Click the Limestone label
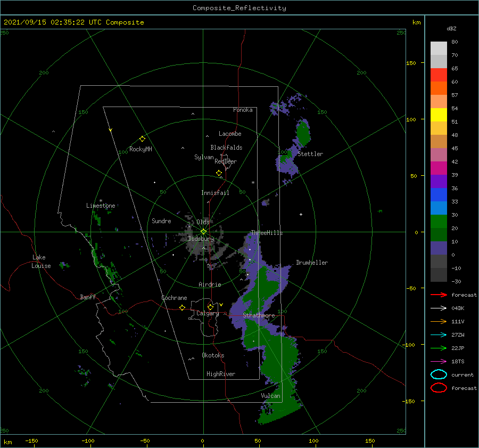479x448 pixels. [x=101, y=206]
